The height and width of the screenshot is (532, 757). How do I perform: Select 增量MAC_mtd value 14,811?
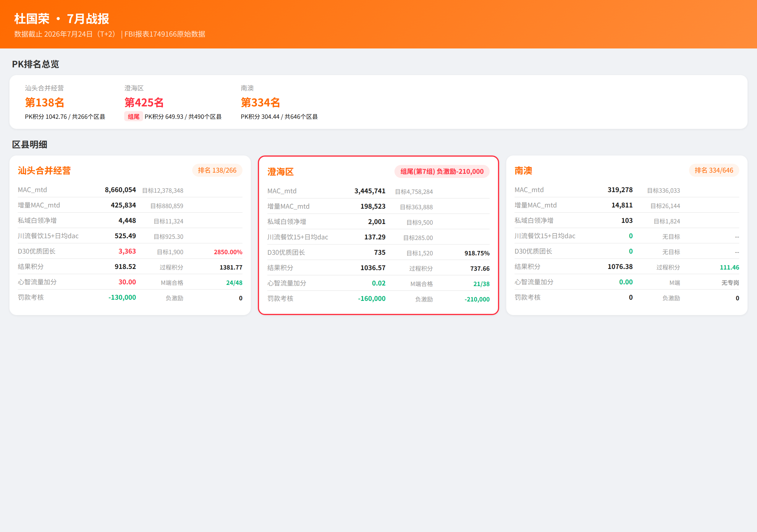point(622,205)
